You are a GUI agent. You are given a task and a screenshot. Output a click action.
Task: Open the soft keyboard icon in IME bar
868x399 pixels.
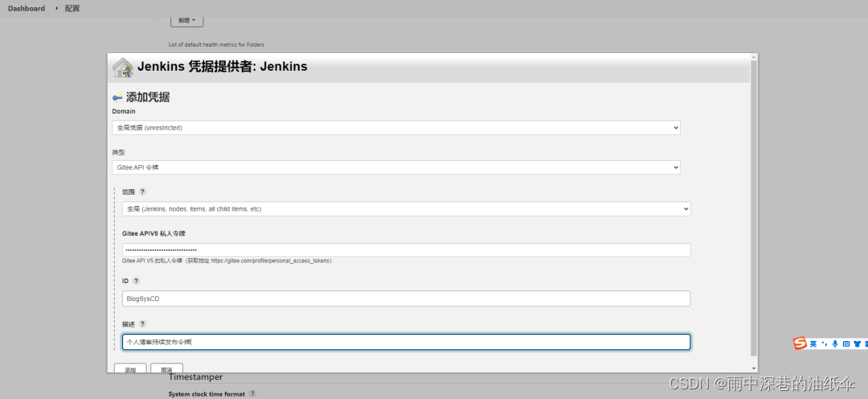[845, 344]
